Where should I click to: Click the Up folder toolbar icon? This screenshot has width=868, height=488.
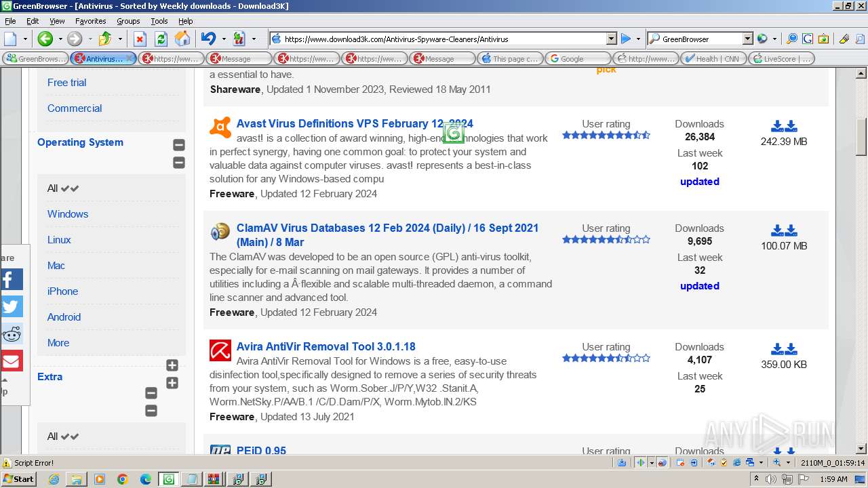105,39
